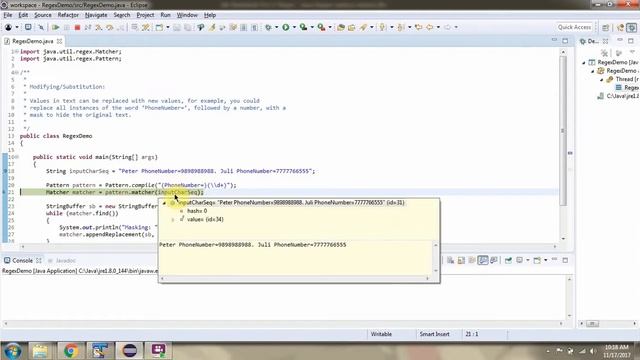
Task: Open Eclipse icon on the taskbar
Action: point(130,351)
